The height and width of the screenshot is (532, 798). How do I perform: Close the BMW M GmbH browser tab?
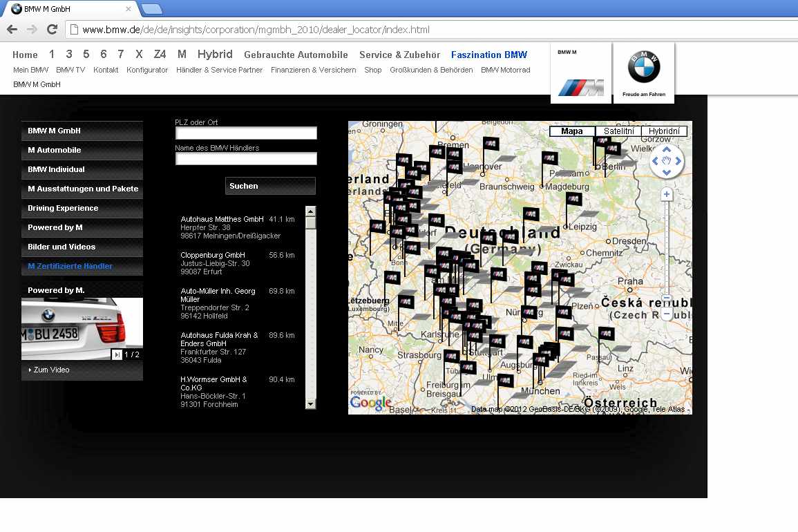(x=129, y=9)
